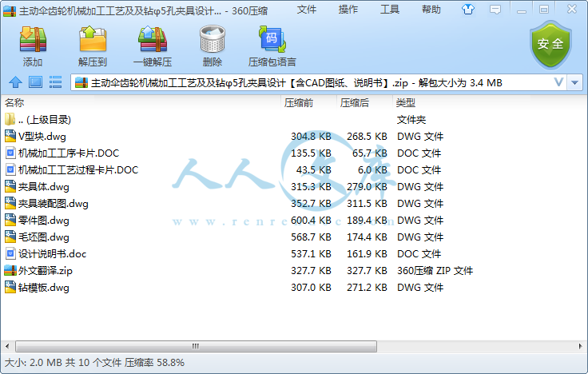
Task: Click the zip icon in address bar
Action: [81, 82]
